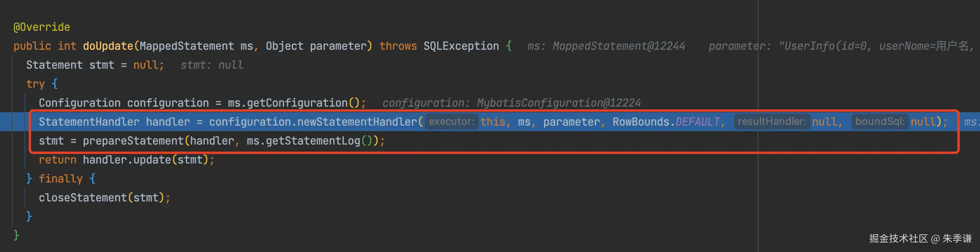The width and height of the screenshot is (980, 252).
Task: Click the 'resultHandler:' parameter hint
Action: pyautogui.click(x=771, y=122)
